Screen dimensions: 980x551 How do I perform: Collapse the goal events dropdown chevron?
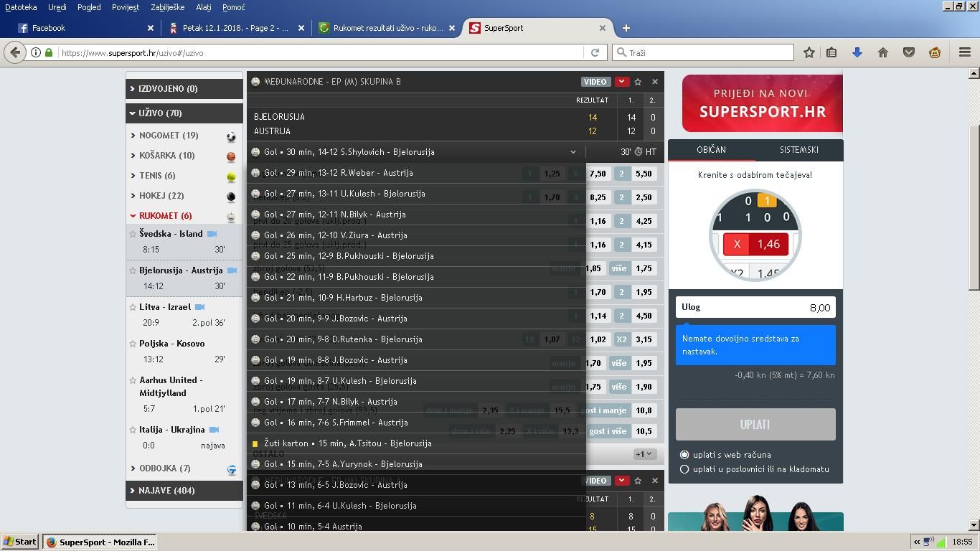(x=573, y=152)
